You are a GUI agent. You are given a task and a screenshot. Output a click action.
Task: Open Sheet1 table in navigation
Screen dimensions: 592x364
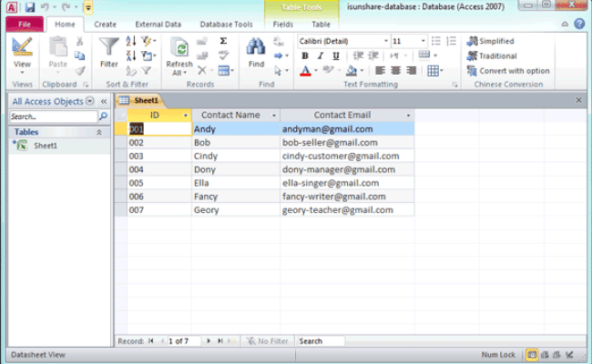[x=46, y=146]
